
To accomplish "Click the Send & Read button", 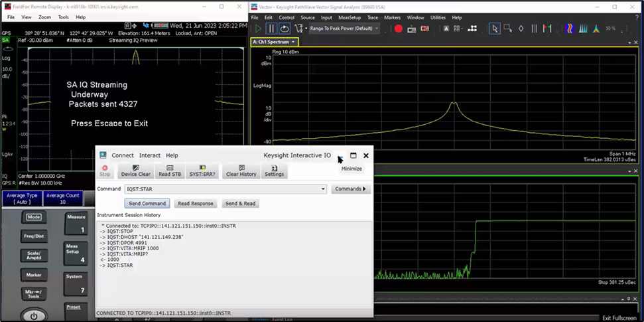I will (240, 204).
